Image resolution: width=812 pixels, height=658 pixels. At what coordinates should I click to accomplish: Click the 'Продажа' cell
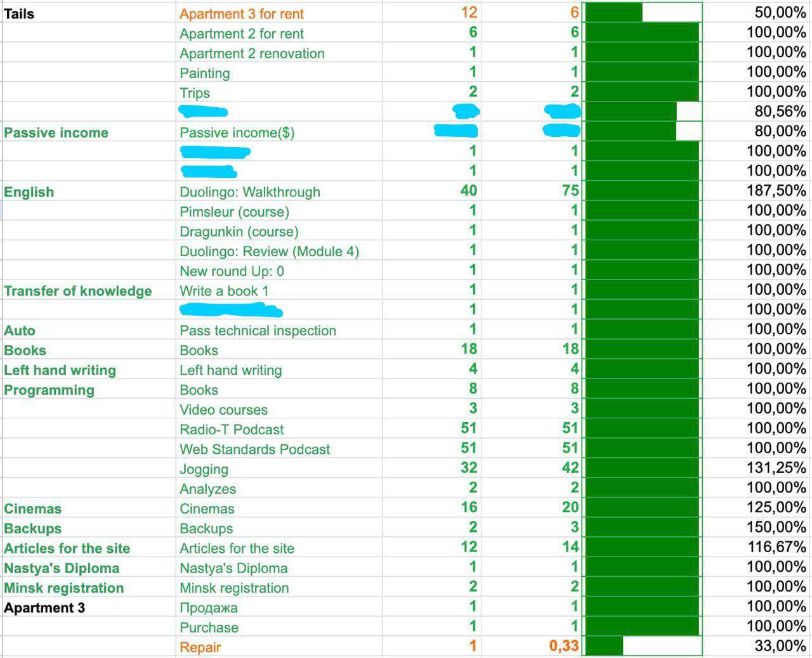pyautogui.click(x=279, y=607)
